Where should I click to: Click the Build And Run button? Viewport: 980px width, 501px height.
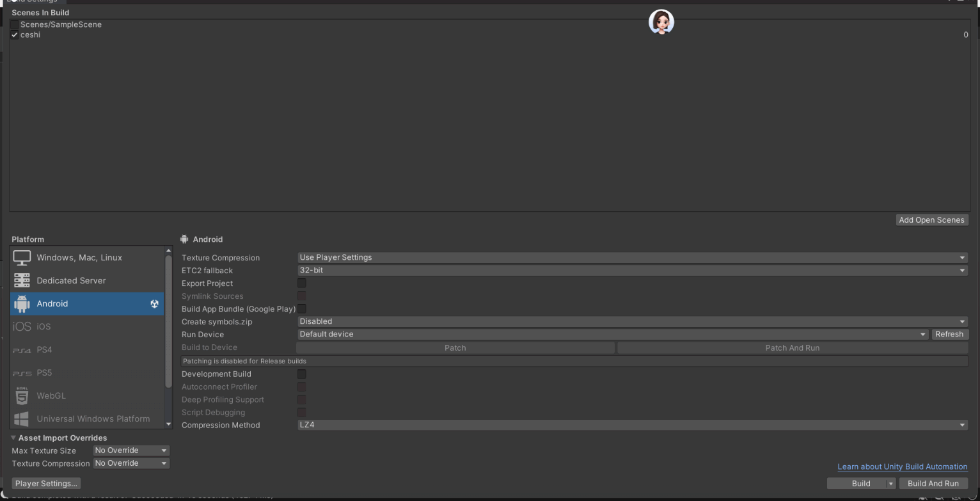(933, 484)
